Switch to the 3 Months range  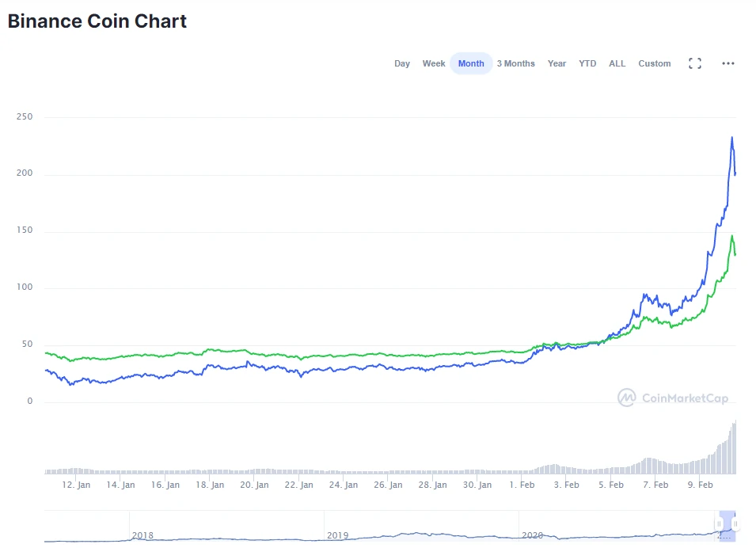point(516,63)
